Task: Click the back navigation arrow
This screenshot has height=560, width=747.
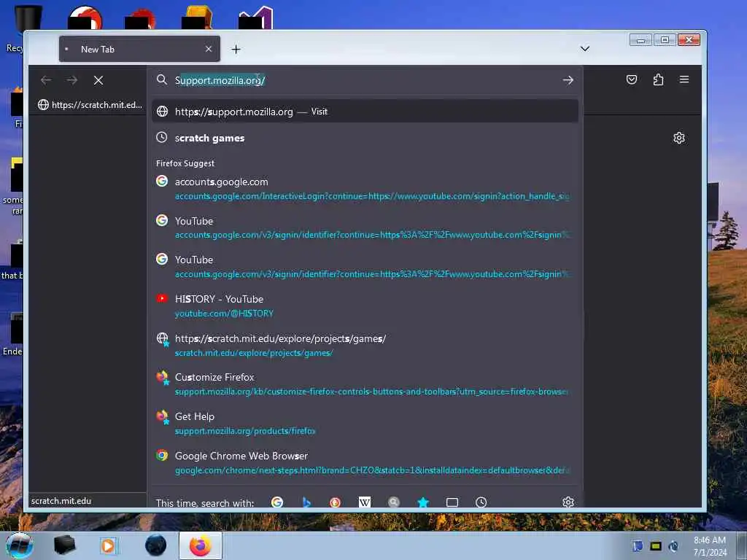Action: (46, 80)
